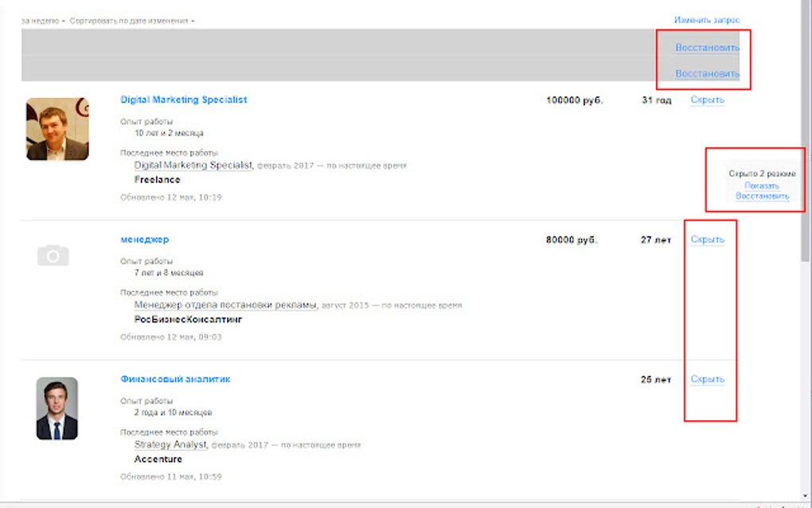Click the 'Accenture' company name
This screenshot has height=508, width=812.
point(158,459)
